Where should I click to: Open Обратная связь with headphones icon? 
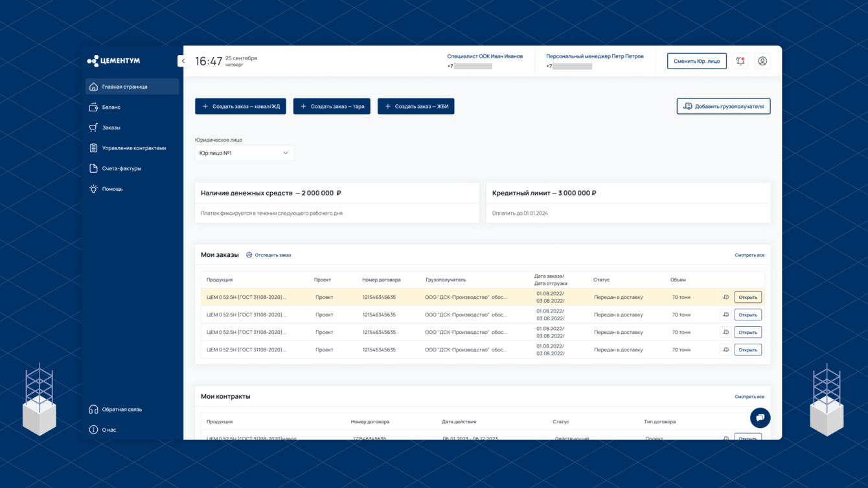(115, 409)
